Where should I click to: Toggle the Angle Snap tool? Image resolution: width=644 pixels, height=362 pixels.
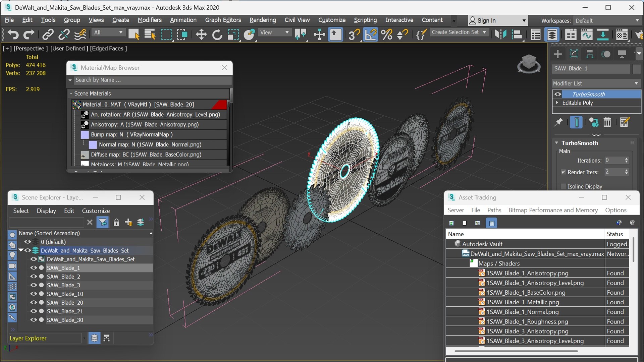(x=370, y=34)
